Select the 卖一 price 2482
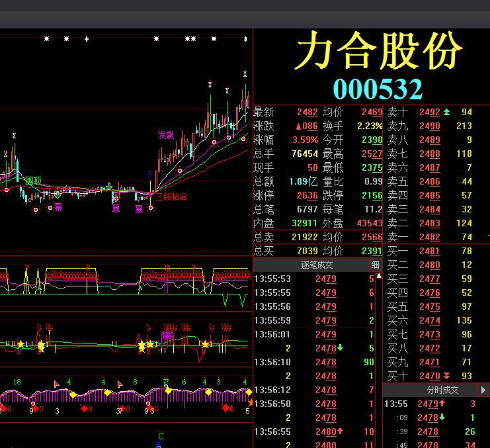Image resolution: width=490 pixels, height=448 pixels. 430,237
